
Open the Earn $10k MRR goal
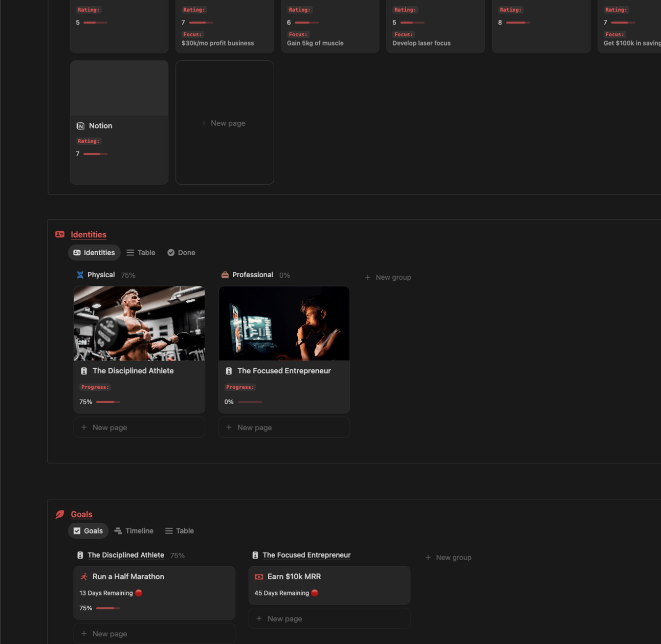(329, 585)
